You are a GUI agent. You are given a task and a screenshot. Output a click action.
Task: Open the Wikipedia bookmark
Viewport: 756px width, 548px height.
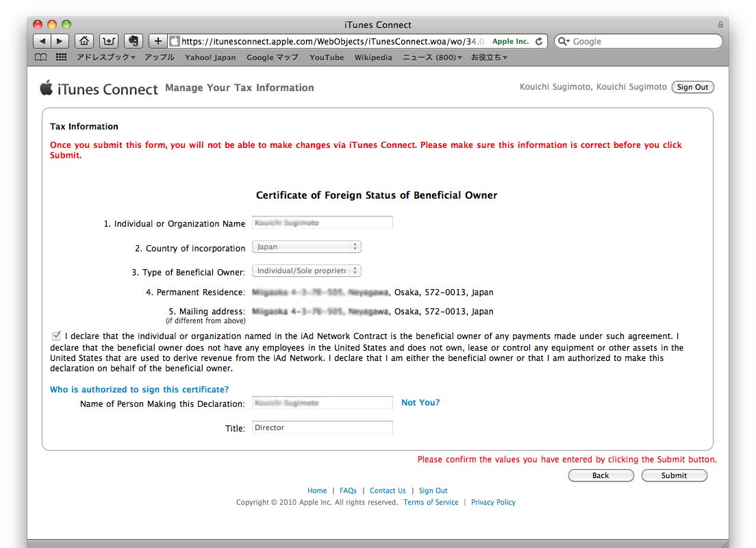373,58
